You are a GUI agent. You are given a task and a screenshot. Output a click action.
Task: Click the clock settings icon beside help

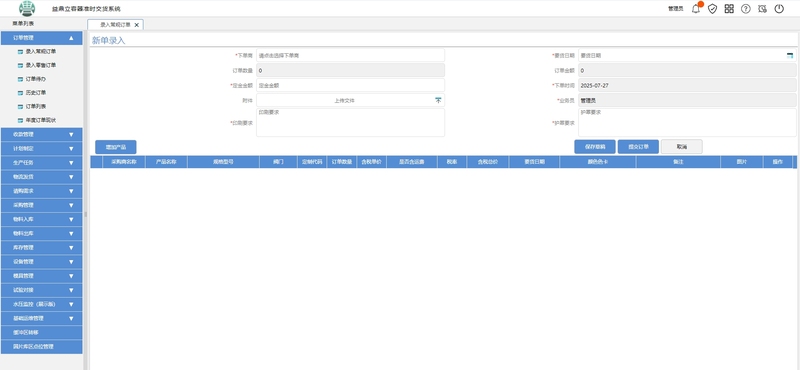(762, 9)
